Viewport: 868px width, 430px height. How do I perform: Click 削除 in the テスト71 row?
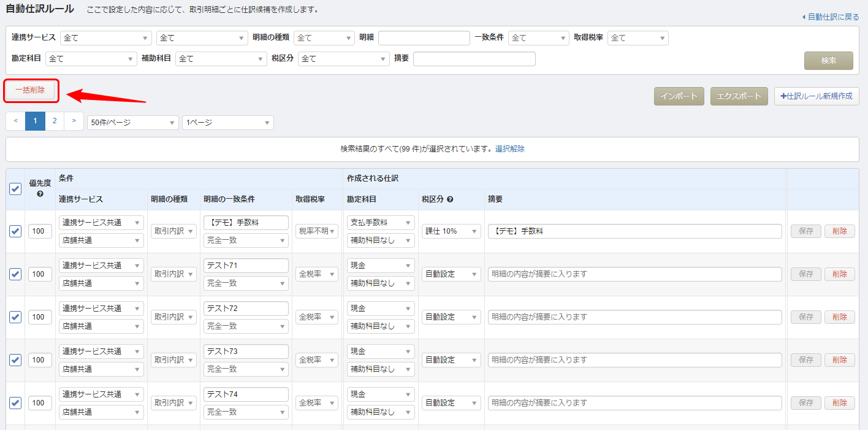pos(840,274)
